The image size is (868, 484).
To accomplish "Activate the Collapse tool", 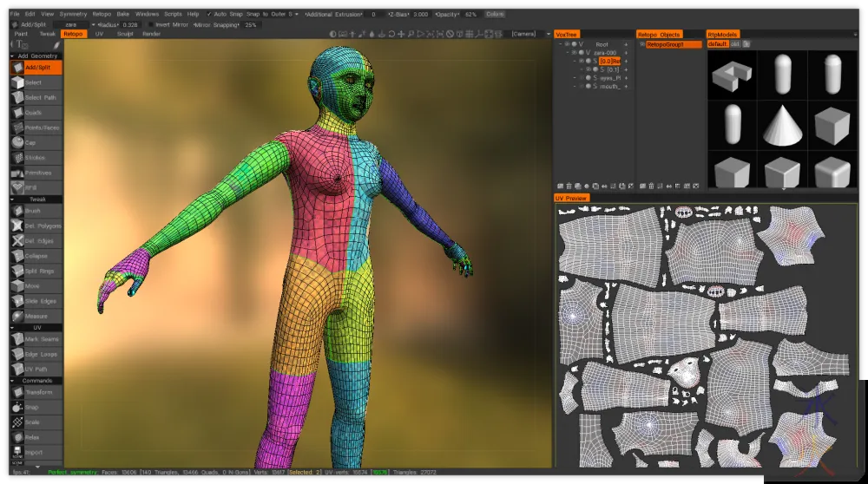I will pyautogui.click(x=36, y=256).
